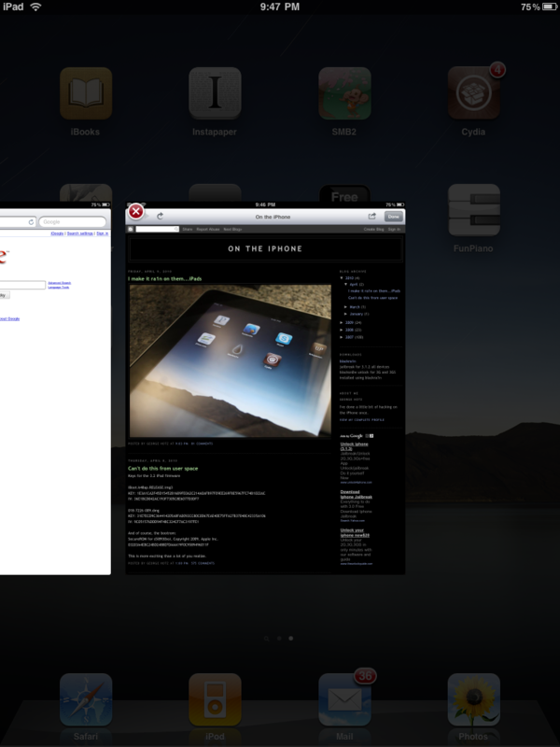This screenshot has height=747, width=560.
Task: Open Cydia with the badge
Action: (474, 92)
